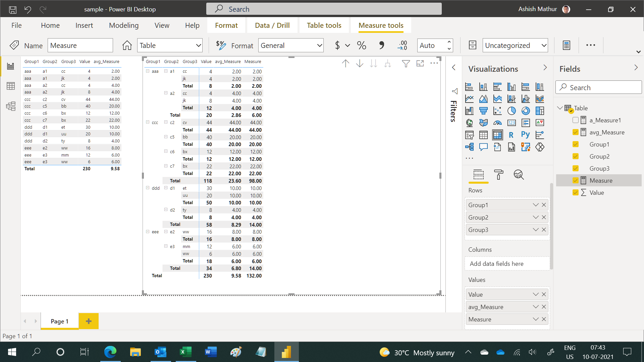The image size is (644, 362).
Task: Open the File menu
Action: [16, 25]
